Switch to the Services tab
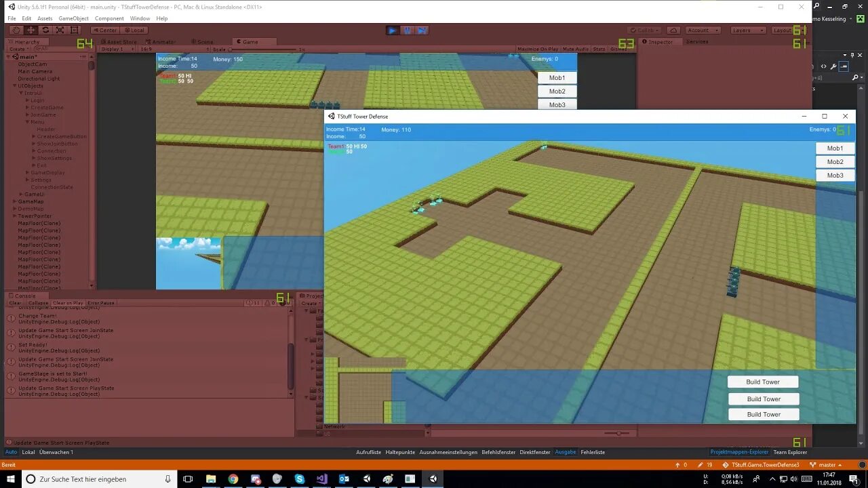868x488 pixels. click(x=697, y=42)
